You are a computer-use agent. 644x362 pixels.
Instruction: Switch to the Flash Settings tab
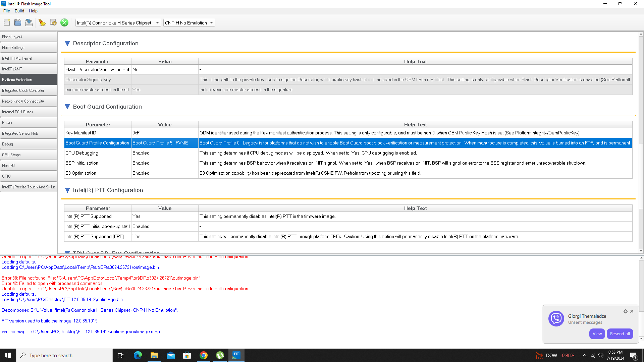click(x=29, y=47)
